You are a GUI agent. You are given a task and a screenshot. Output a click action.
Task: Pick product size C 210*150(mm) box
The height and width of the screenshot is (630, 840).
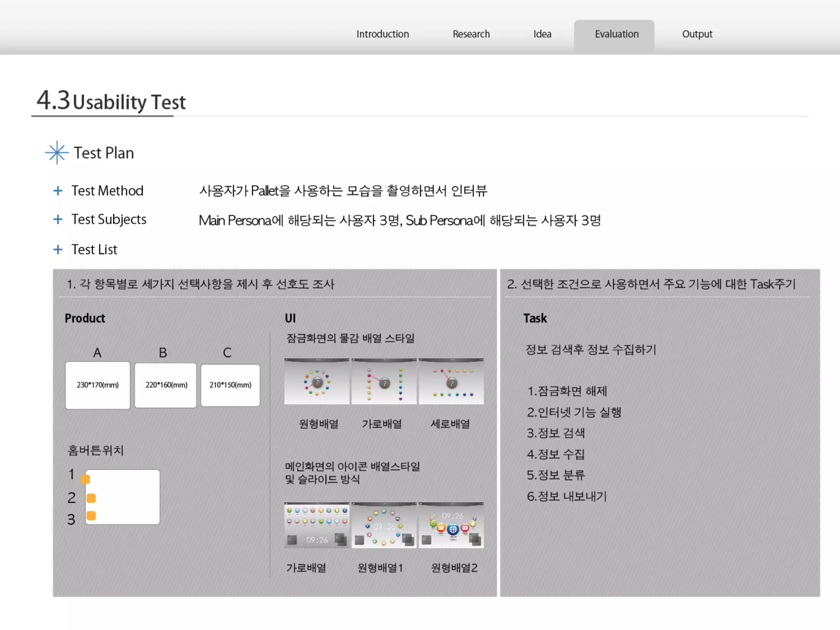pos(230,385)
